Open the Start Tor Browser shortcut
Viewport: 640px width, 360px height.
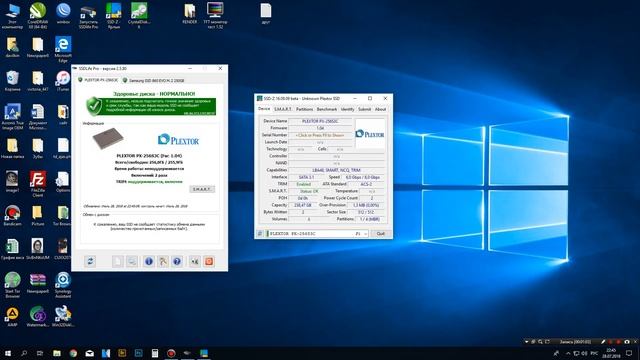pos(12,285)
